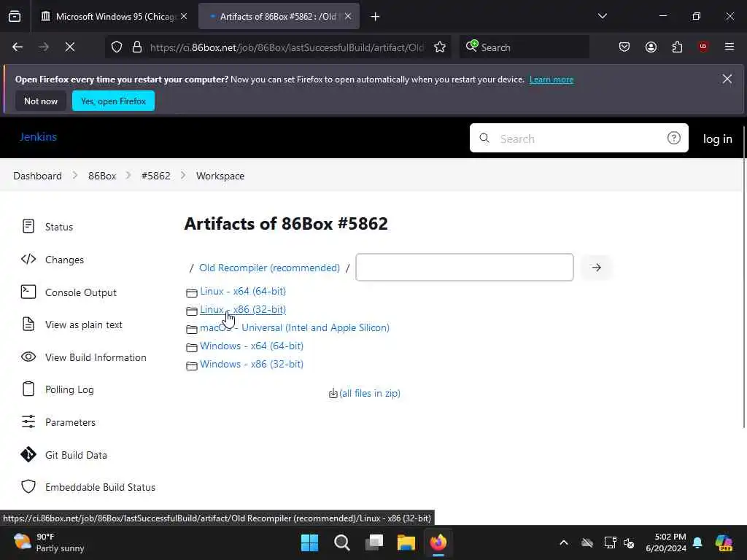Open Windows taskbar search
This screenshot has height=560, width=747.
coord(342,542)
